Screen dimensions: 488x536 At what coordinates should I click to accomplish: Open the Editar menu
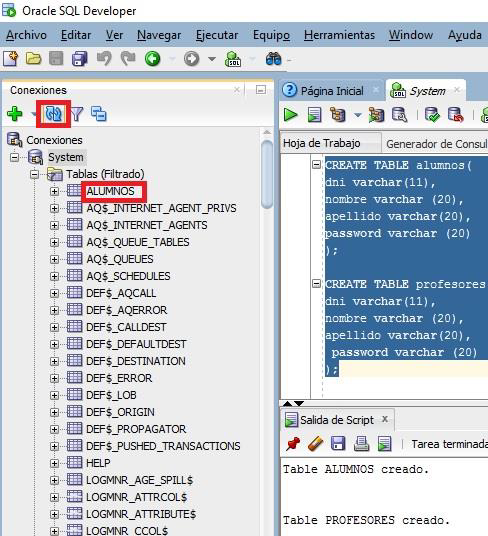tap(76, 35)
